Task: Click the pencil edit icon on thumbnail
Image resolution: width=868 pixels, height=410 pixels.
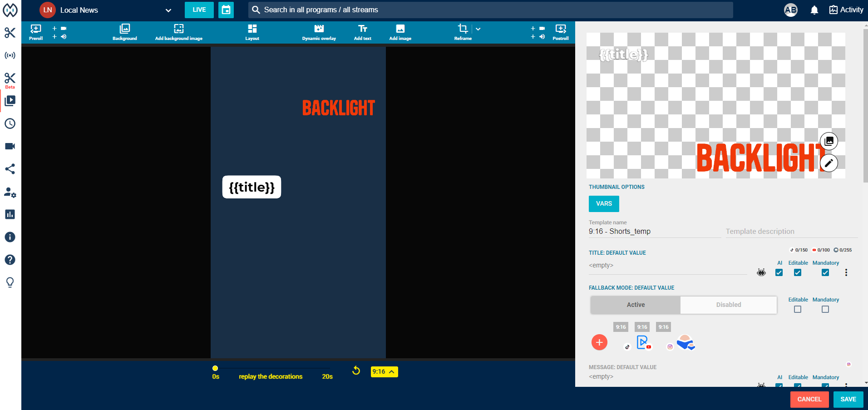Action: pyautogui.click(x=829, y=163)
